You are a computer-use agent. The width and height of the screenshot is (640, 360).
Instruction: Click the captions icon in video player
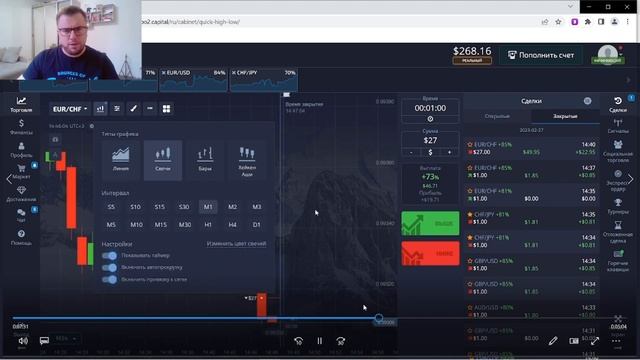point(44,340)
